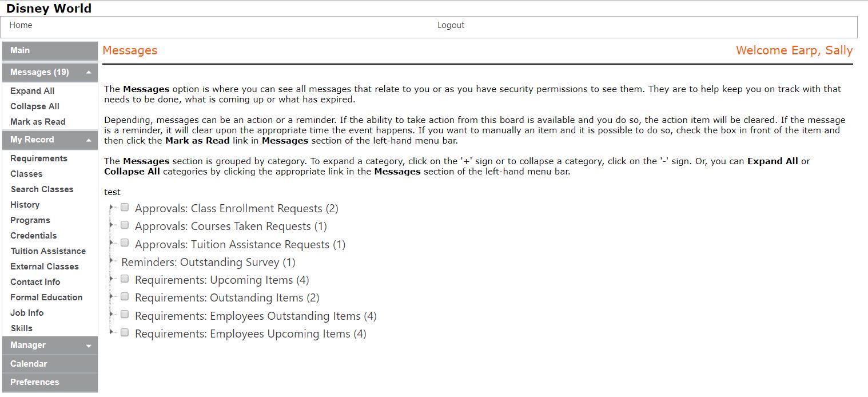This screenshot has width=868, height=397.
Task: Select the Approvals: Courses Taken Requests (1) row
Action: [x=231, y=227]
